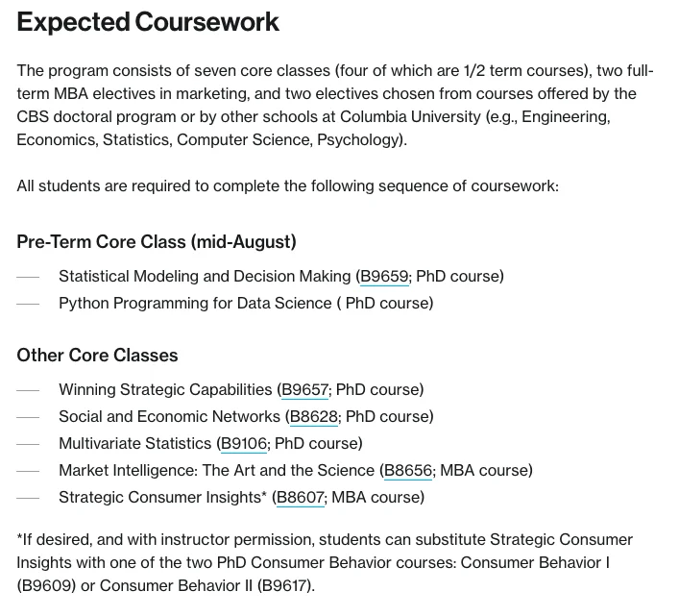The image size is (679, 616).
Task: Click the B9106 Multivariate Statistics link
Action: (x=244, y=444)
